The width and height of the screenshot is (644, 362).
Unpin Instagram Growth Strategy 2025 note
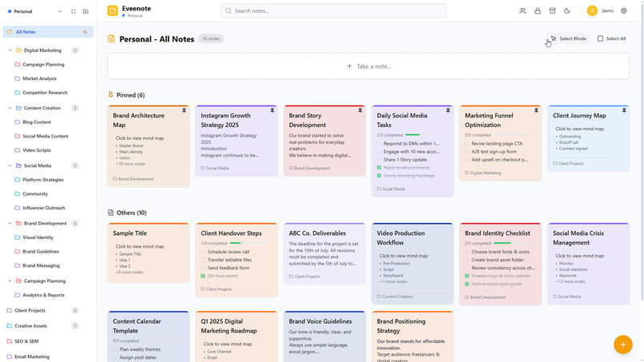[x=272, y=110]
